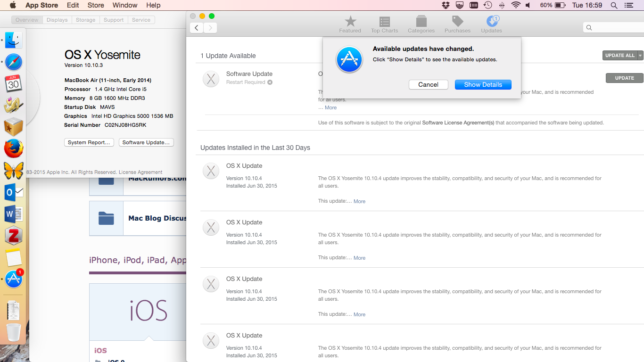Viewport: 644px width, 362px height.
Task: Click the UPDATE ALL button
Action: [x=619, y=56]
